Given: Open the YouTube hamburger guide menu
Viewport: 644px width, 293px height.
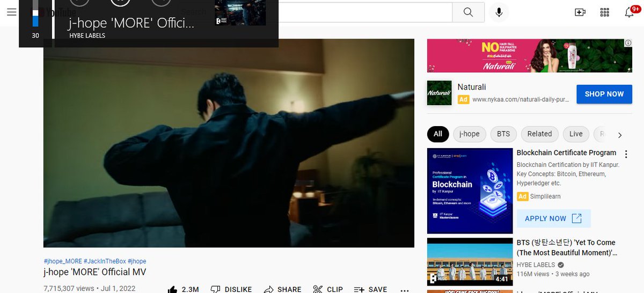Looking at the screenshot, I should tap(11, 12).
